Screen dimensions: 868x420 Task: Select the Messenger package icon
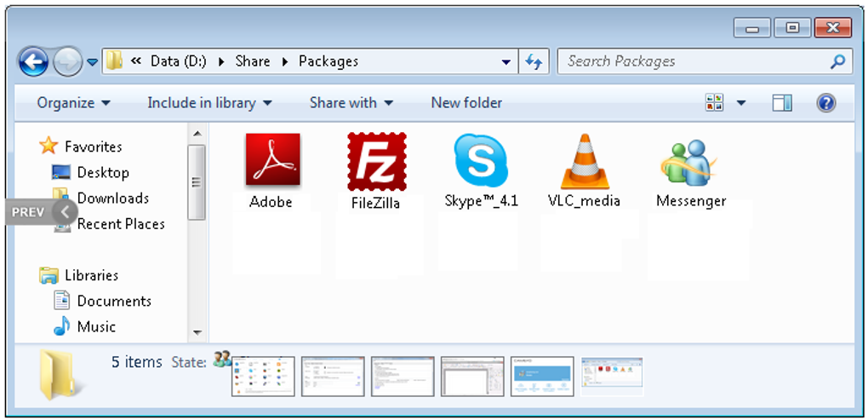click(689, 163)
